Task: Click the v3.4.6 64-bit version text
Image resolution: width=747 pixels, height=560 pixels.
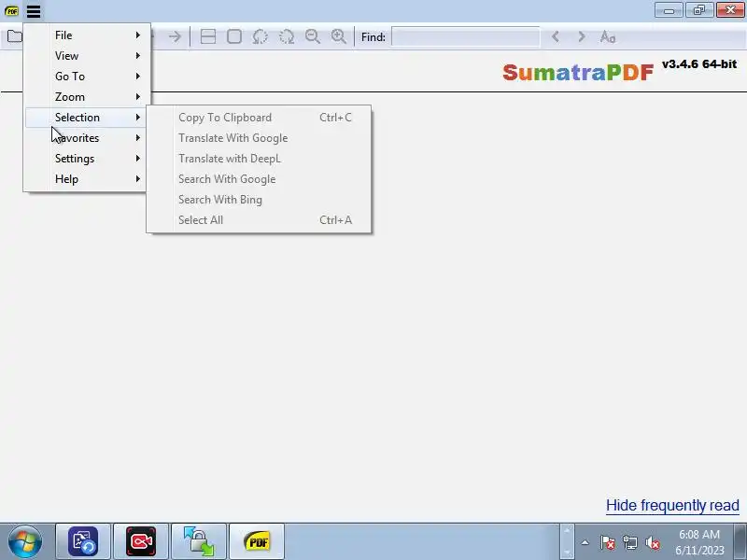Action: coord(699,63)
